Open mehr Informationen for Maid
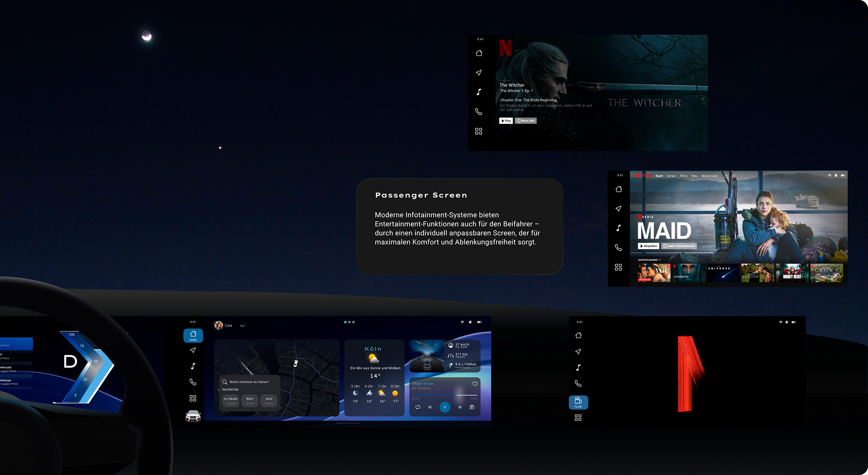This screenshot has width=868, height=475. [x=679, y=246]
